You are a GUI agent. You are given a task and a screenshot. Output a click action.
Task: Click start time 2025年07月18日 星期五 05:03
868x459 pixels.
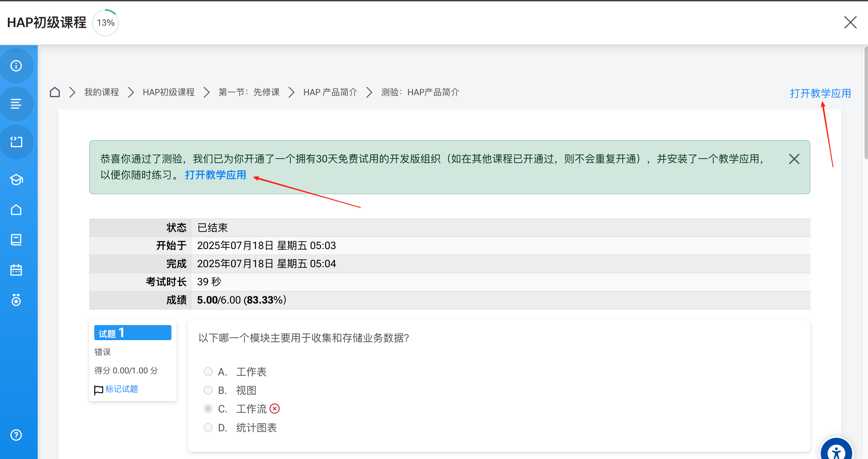pyautogui.click(x=267, y=246)
